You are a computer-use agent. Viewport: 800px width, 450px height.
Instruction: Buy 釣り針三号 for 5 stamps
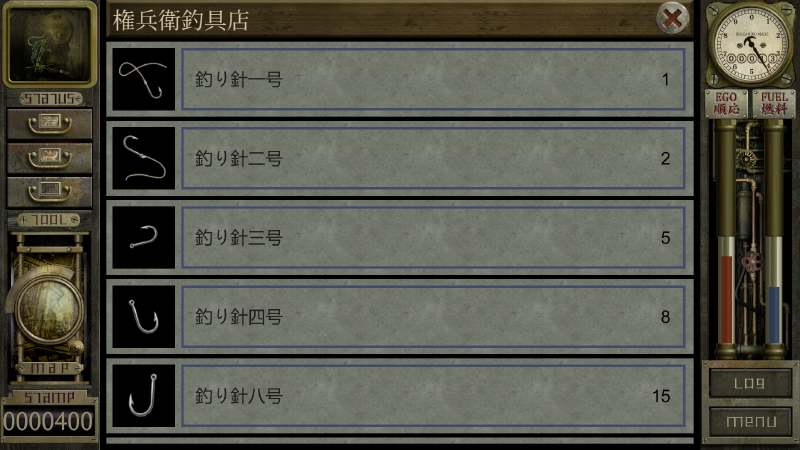(433, 237)
